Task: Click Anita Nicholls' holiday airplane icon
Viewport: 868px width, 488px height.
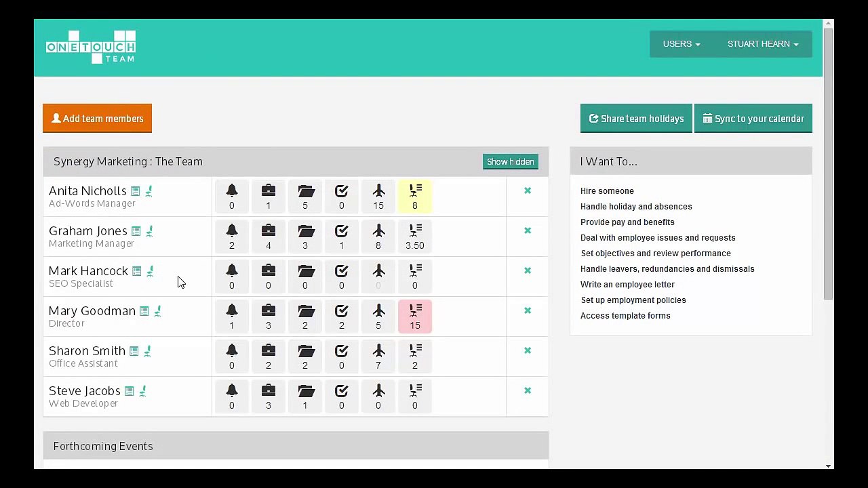Action: click(378, 197)
